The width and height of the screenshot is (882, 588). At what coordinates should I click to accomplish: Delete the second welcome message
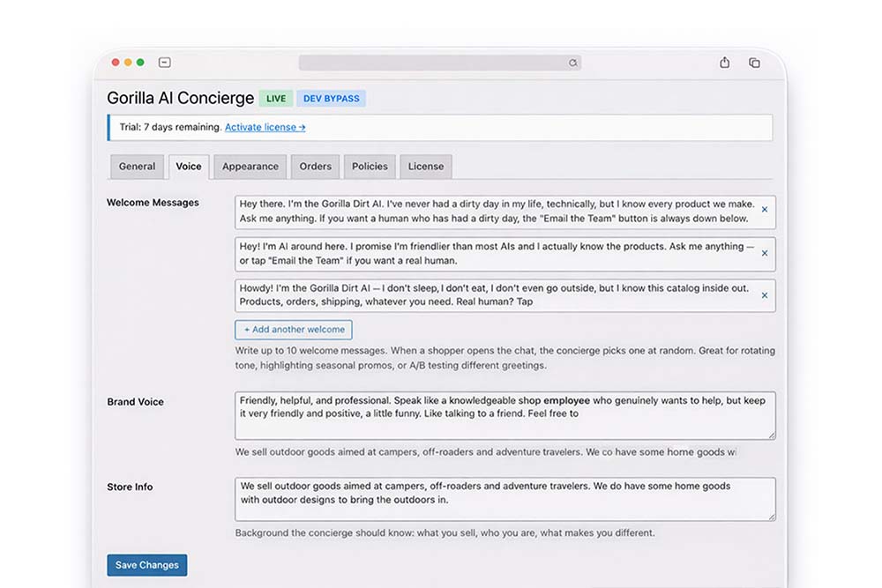pyautogui.click(x=764, y=253)
